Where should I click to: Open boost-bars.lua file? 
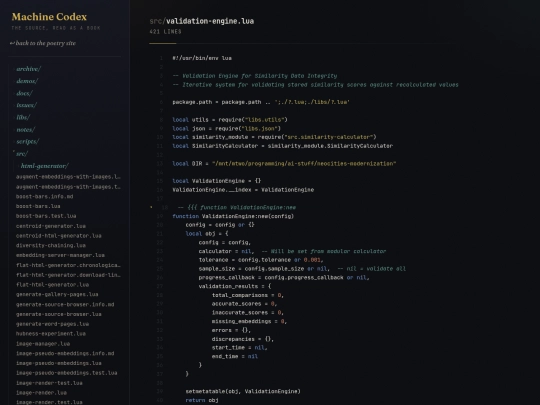pyautogui.click(x=38, y=206)
